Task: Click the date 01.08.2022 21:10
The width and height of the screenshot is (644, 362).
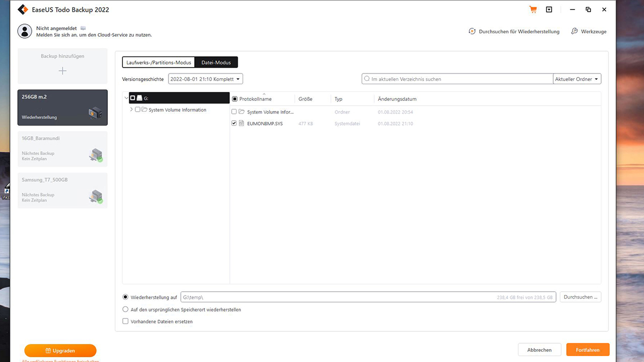Action: [396, 123]
